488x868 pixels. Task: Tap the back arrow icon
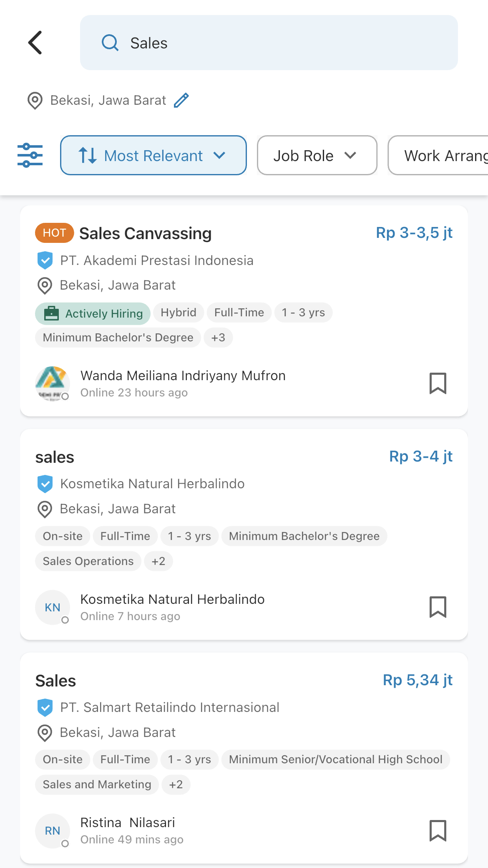35,43
